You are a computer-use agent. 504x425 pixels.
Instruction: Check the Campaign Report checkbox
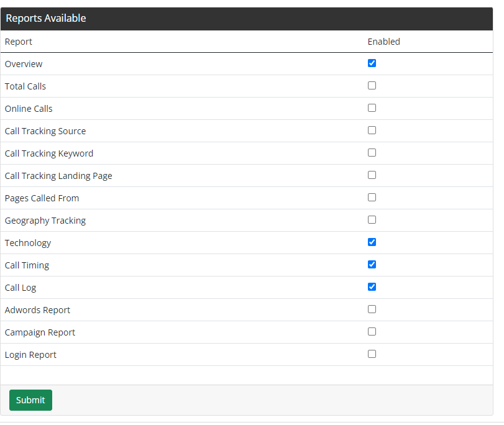372,331
